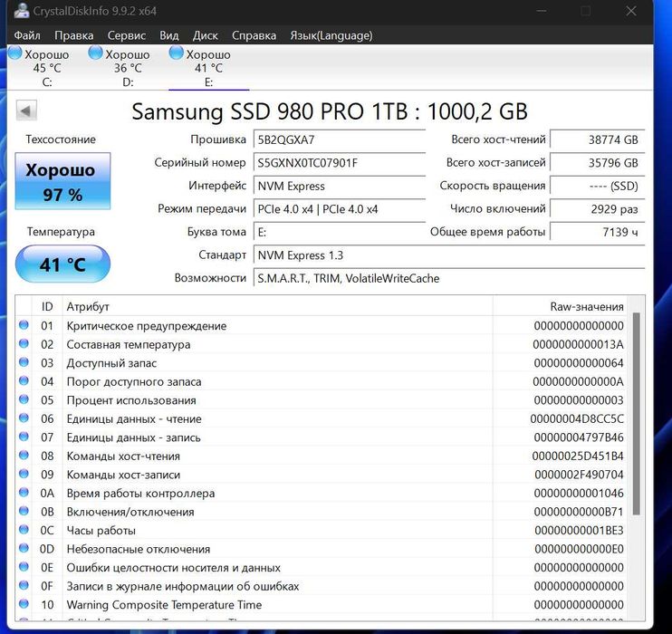This screenshot has height=634, width=672.
Task: Click the 41 °C temperature button
Action: click(62, 264)
